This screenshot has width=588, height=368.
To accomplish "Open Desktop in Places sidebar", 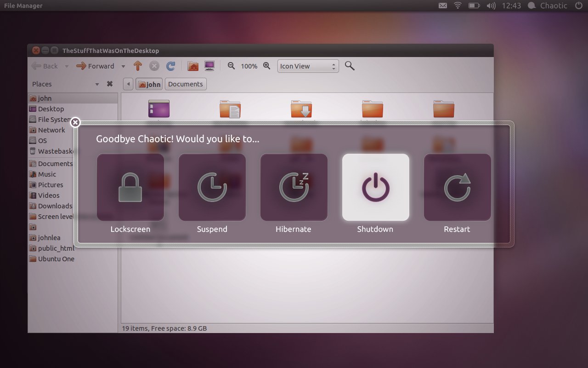I will (x=73, y=109).
